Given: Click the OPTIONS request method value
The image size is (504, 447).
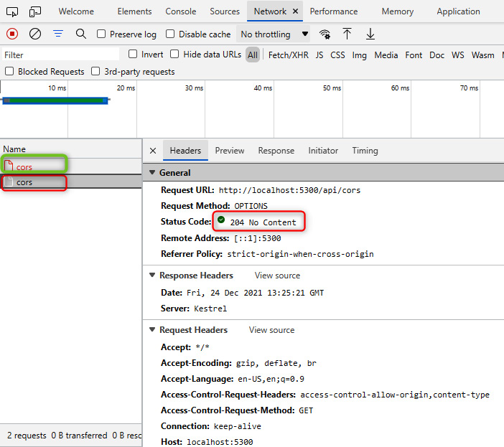Looking at the screenshot, I should coord(251,206).
